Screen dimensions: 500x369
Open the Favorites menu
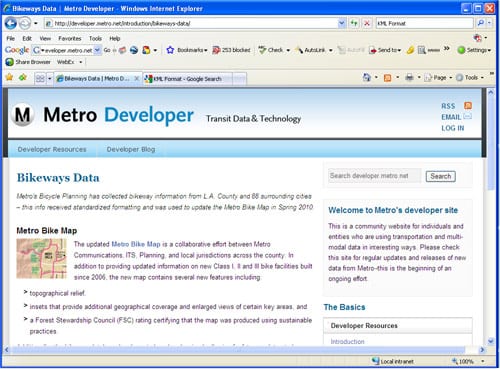(70, 38)
